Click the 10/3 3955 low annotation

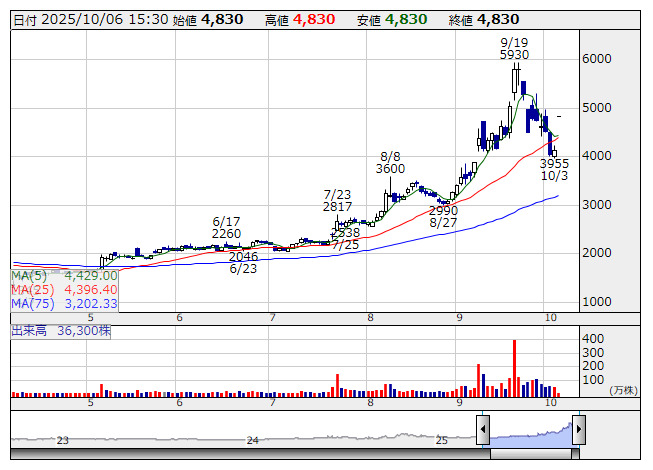(x=554, y=169)
